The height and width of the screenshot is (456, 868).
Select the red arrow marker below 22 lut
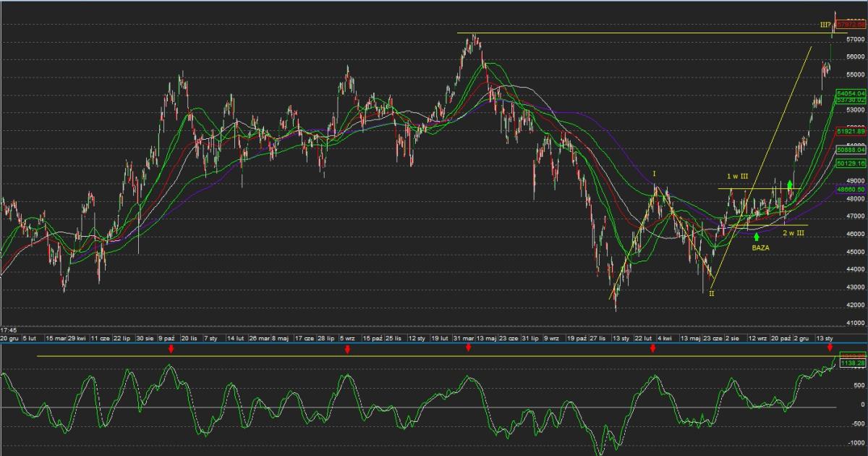[652, 349]
